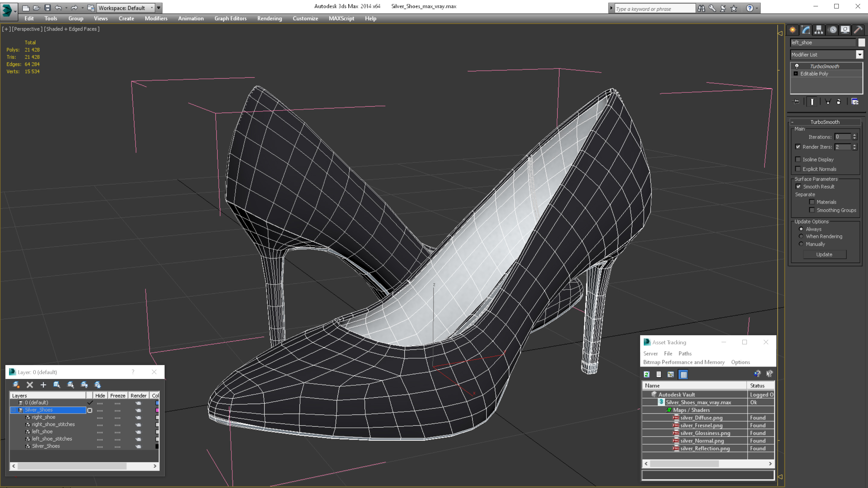Image resolution: width=868 pixels, height=488 pixels.
Task: Remove modifier from the stack
Action: (839, 102)
